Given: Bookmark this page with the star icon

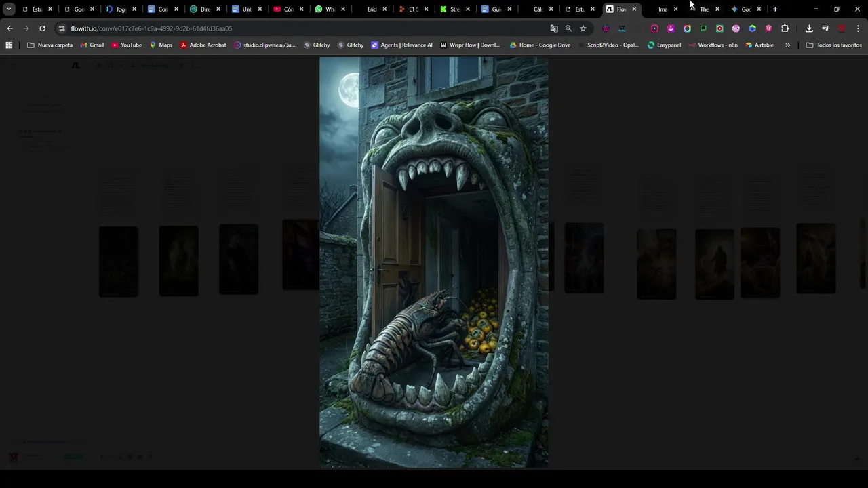Looking at the screenshot, I should point(583,28).
